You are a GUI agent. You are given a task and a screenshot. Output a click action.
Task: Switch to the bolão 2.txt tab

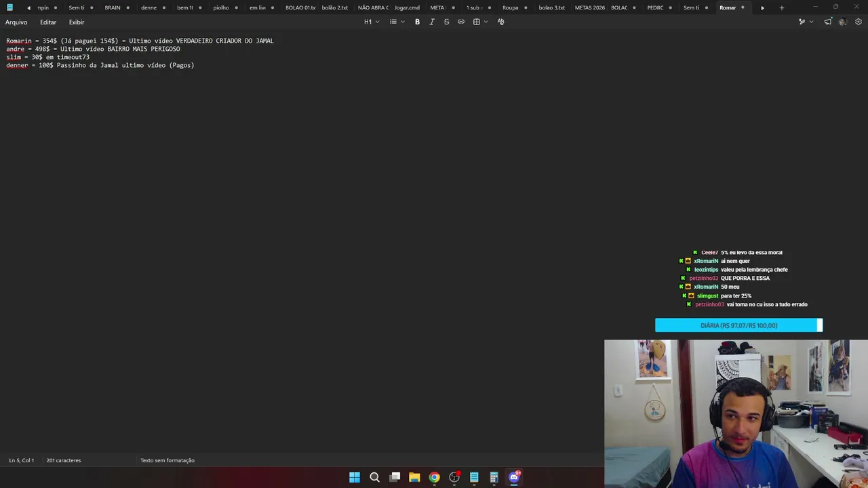pyautogui.click(x=335, y=7)
